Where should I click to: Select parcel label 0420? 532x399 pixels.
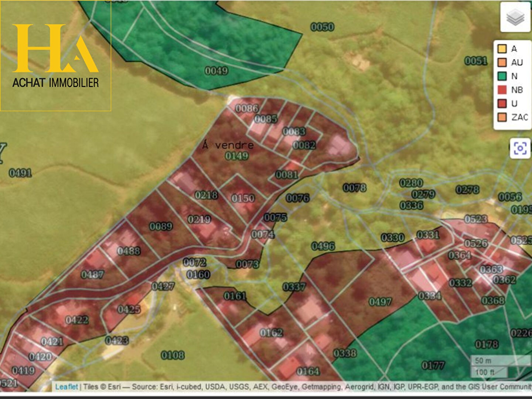coord(40,357)
